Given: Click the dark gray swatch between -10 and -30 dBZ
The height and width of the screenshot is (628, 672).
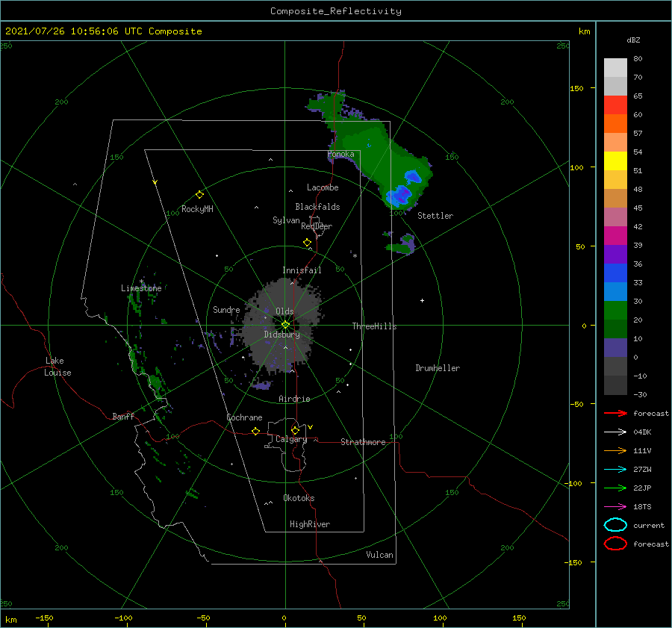Looking at the screenshot, I should click(615, 385).
